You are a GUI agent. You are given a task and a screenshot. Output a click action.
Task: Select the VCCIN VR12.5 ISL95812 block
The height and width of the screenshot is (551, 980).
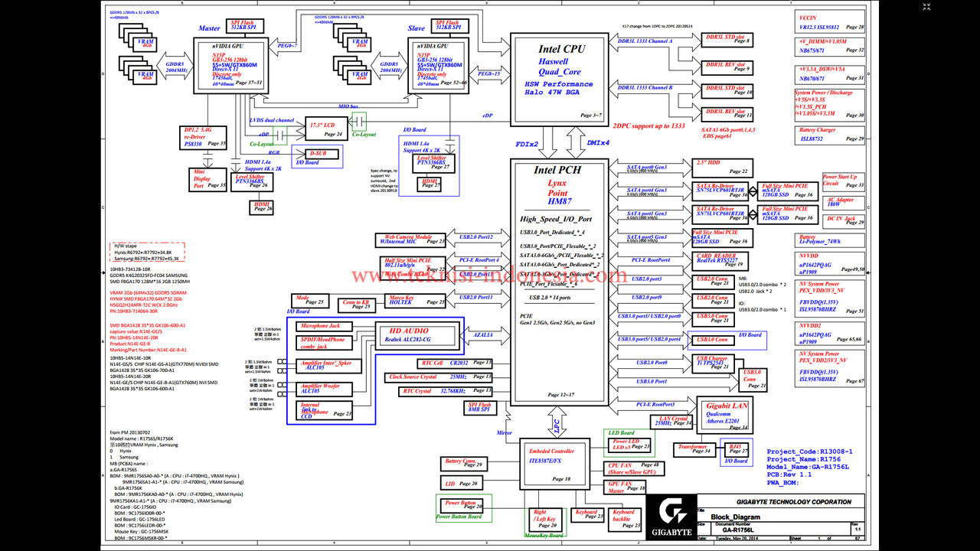click(830, 21)
